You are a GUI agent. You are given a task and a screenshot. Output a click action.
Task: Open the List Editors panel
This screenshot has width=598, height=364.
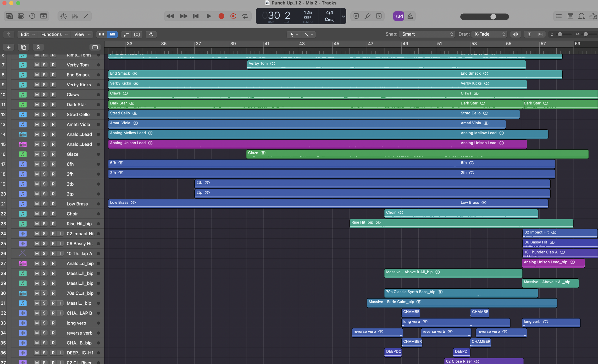(x=559, y=16)
